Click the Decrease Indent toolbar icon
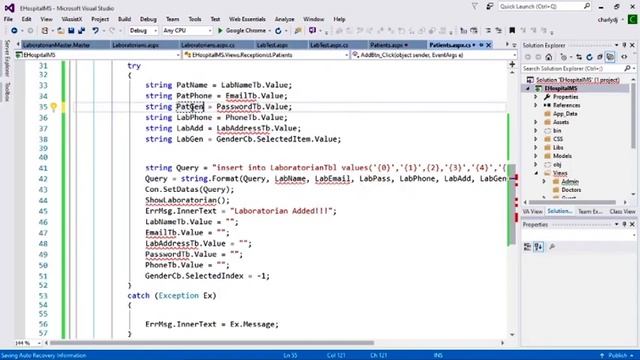 [x=488, y=31]
